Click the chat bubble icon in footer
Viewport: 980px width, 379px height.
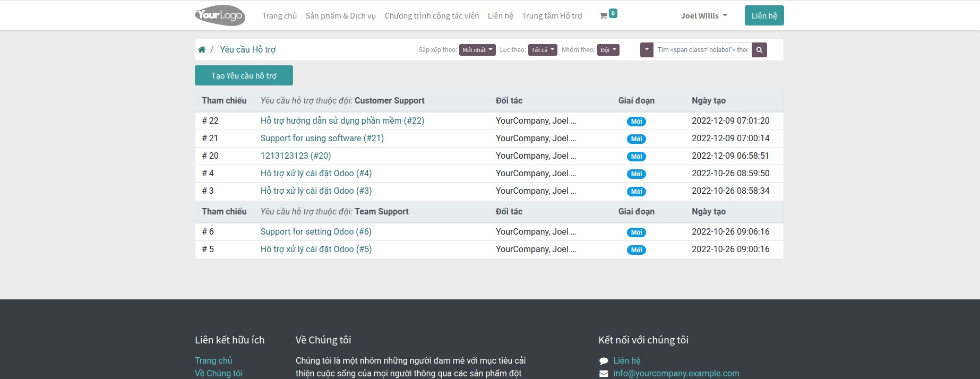(x=604, y=361)
